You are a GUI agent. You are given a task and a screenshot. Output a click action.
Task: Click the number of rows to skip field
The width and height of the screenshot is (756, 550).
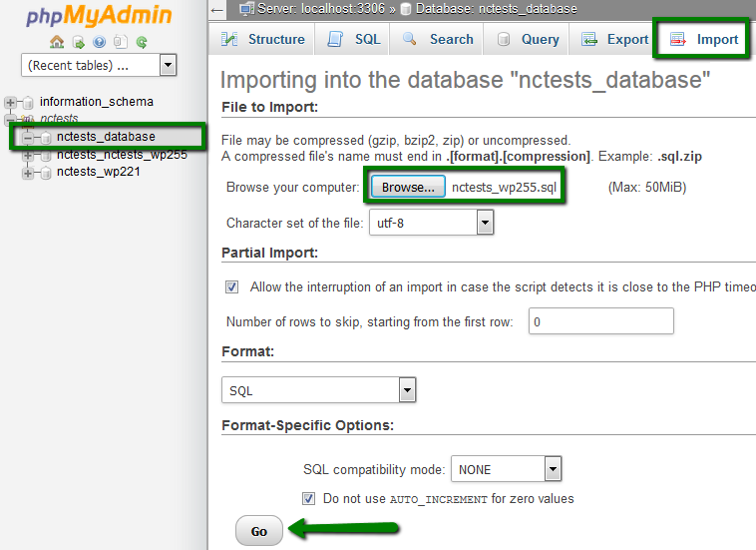click(x=599, y=321)
